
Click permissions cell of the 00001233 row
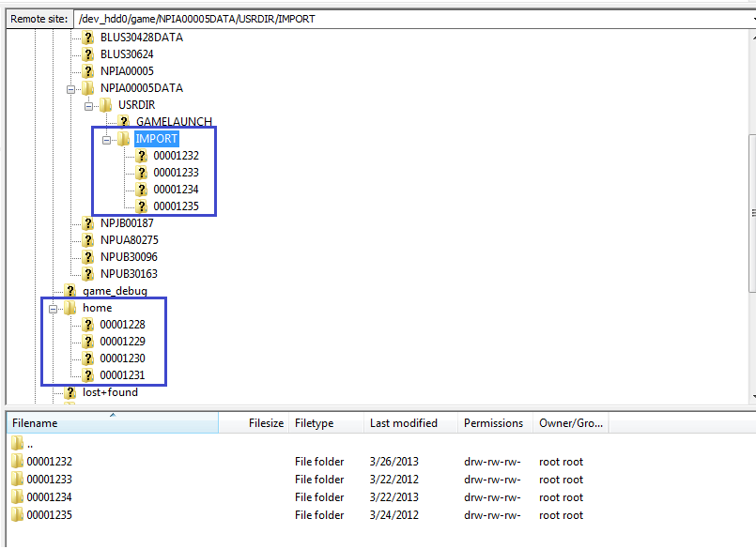[492, 480]
